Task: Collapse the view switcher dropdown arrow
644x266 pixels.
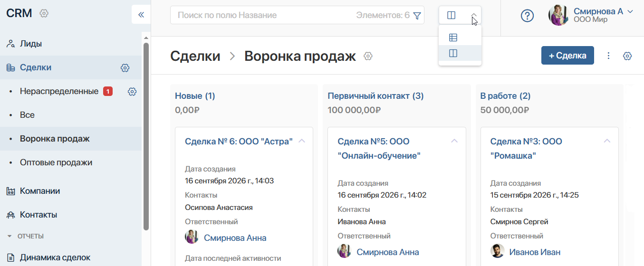Action: pos(473,15)
